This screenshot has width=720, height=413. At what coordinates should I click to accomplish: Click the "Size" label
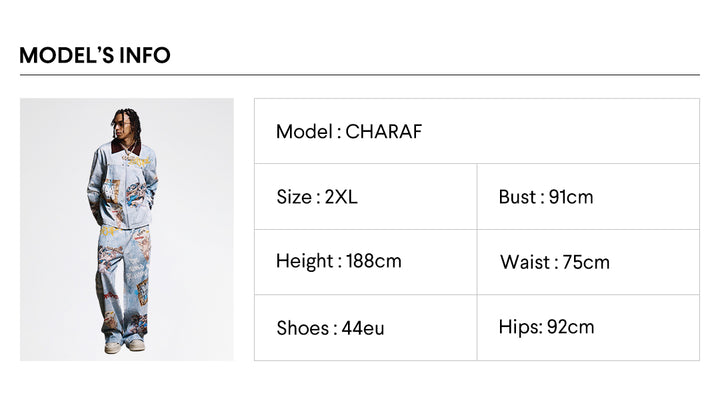tap(294, 197)
